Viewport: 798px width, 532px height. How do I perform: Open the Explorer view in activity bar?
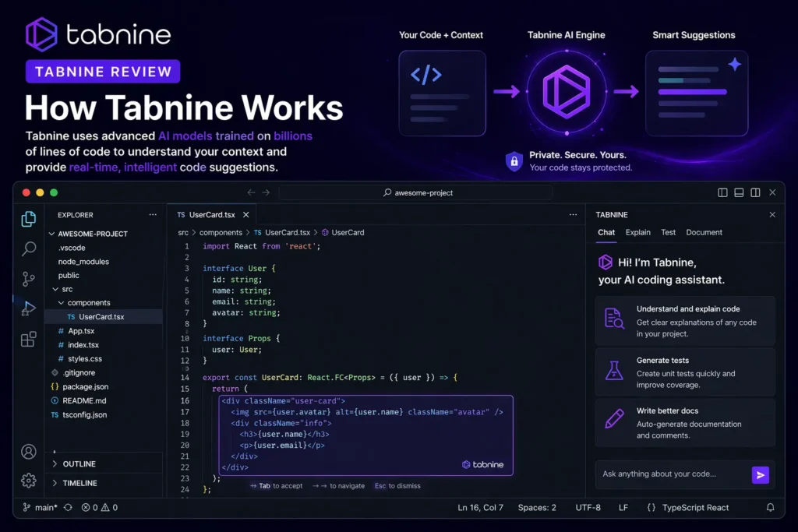[29, 219]
